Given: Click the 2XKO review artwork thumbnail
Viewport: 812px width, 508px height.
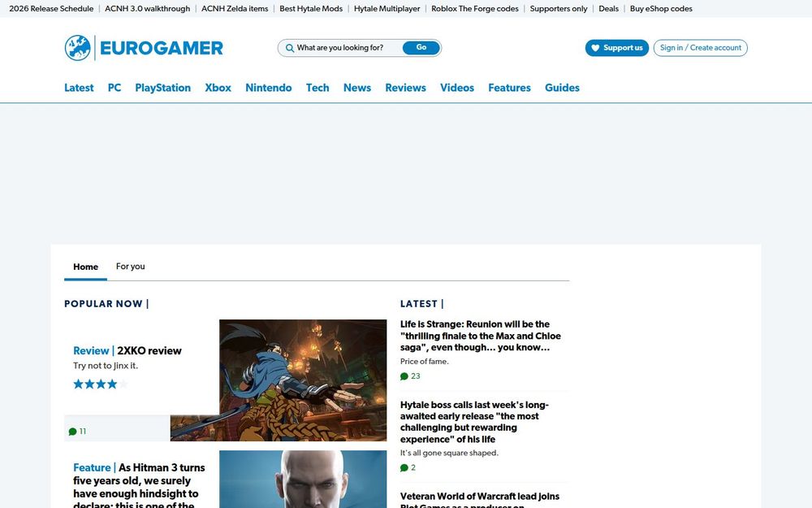Looking at the screenshot, I should click(303, 380).
